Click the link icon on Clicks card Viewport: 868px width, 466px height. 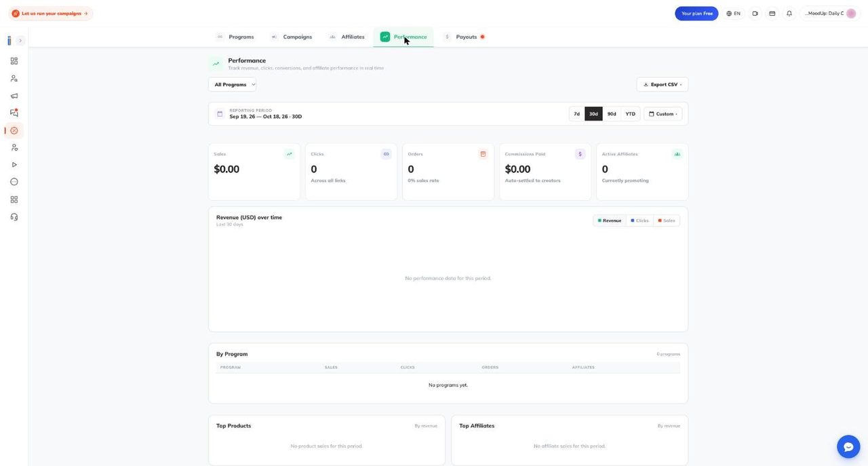(387, 154)
